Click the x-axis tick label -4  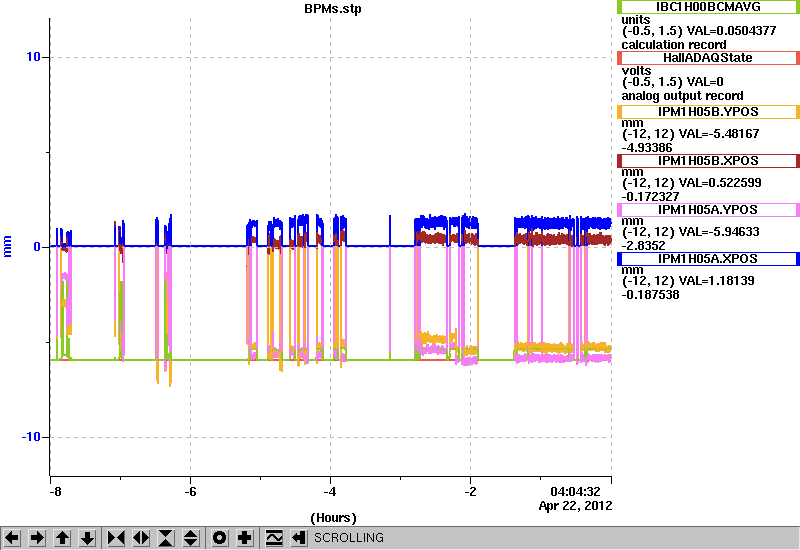point(330,491)
